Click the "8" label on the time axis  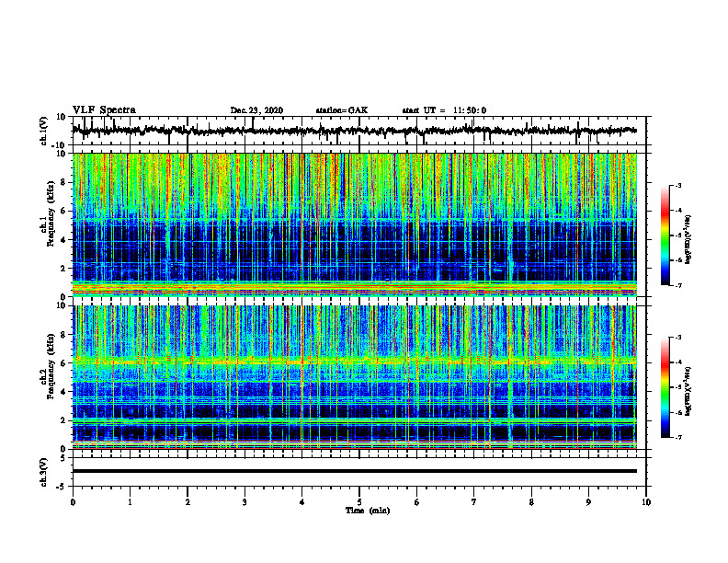(531, 502)
